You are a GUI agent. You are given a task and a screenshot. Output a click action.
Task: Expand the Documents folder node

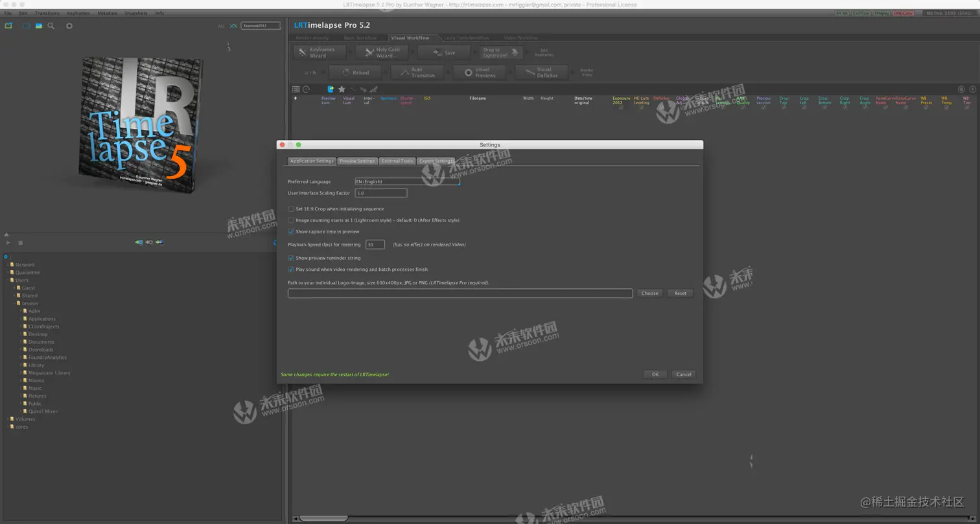[x=21, y=342]
